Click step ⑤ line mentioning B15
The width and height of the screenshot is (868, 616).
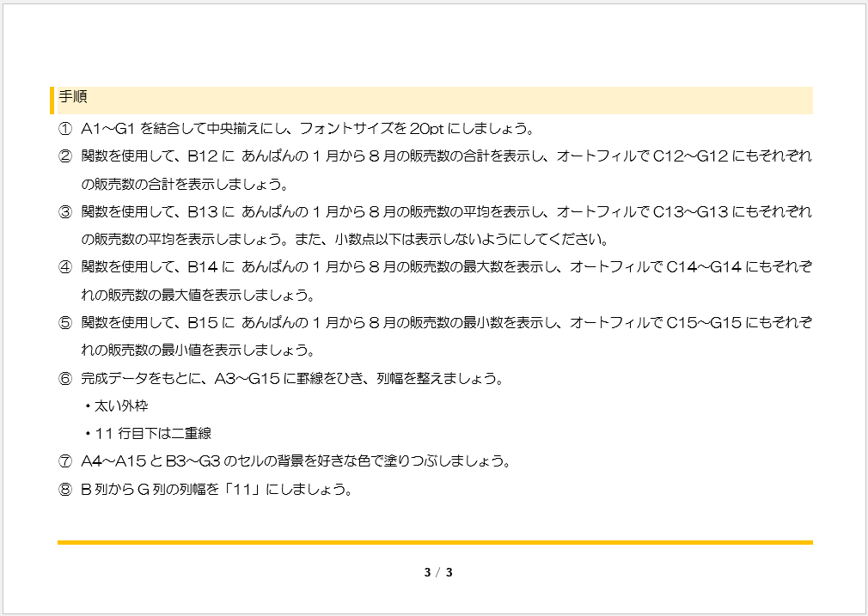435,323
